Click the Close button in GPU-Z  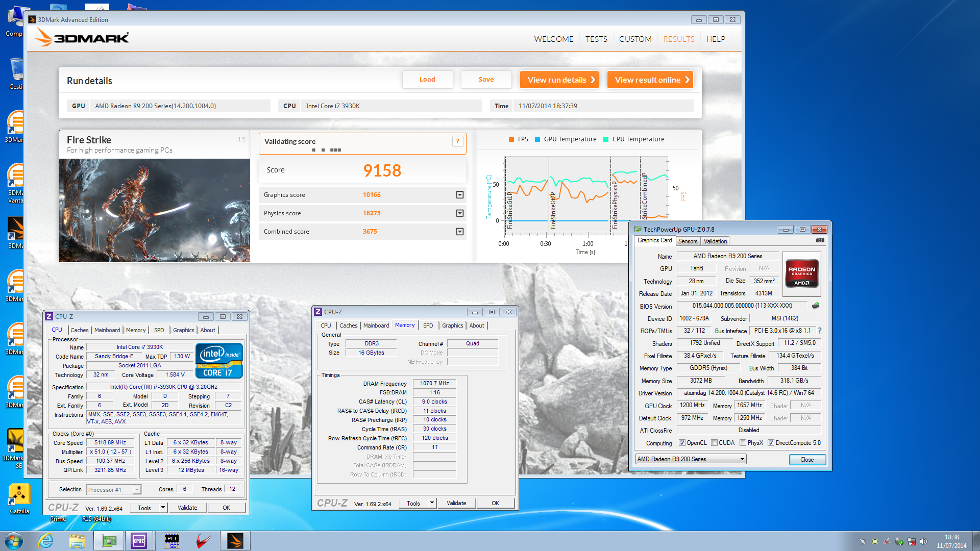(807, 460)
